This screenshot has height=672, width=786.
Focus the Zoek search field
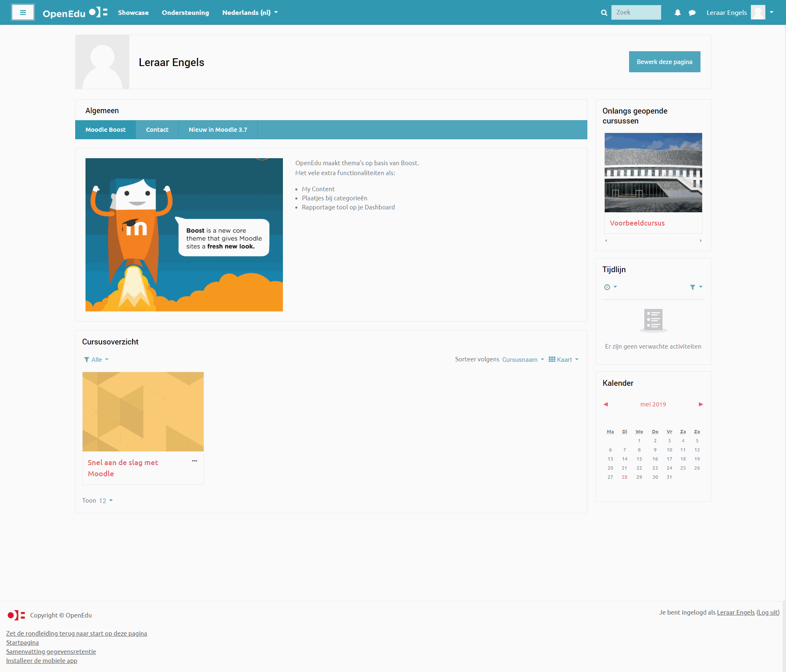click(x=636, y=12)
